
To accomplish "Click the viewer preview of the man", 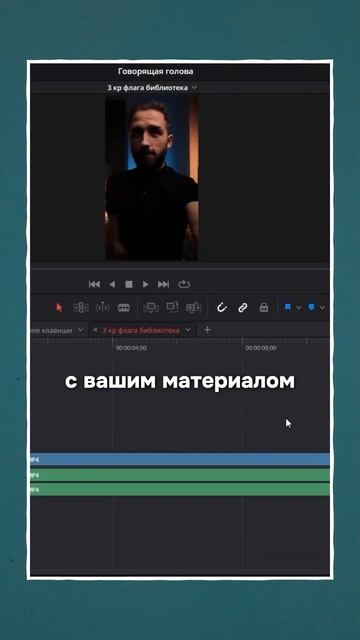I will (152, 178).
